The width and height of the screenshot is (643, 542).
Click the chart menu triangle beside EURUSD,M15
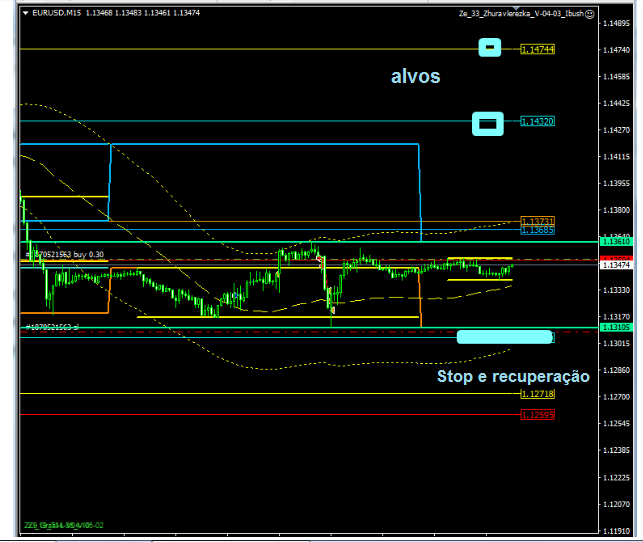coord(25,14)
